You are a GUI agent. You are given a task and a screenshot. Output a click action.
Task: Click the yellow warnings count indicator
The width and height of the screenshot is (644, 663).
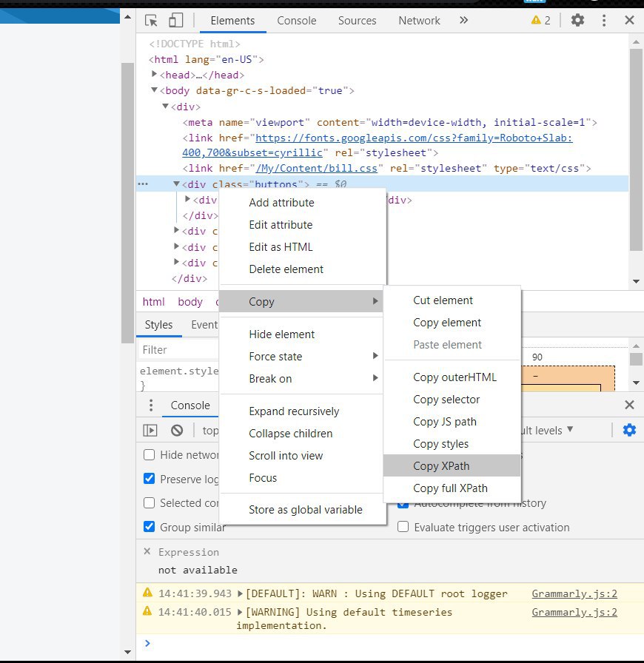541,21
